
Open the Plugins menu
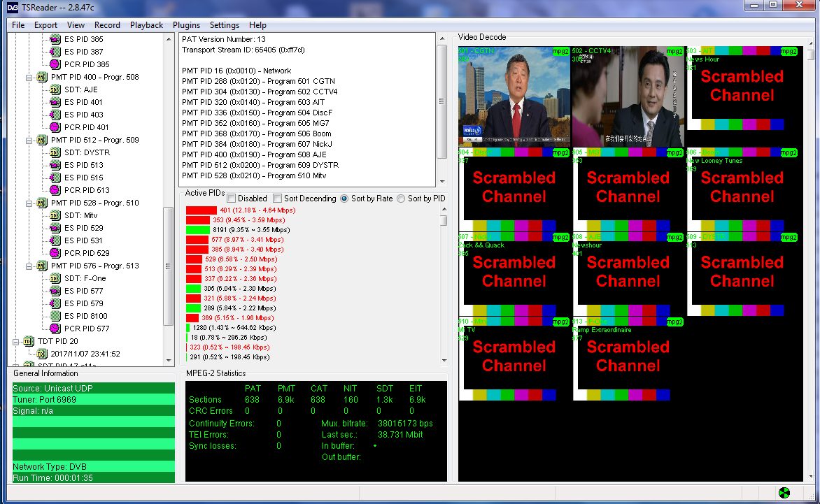pos(186,25)
